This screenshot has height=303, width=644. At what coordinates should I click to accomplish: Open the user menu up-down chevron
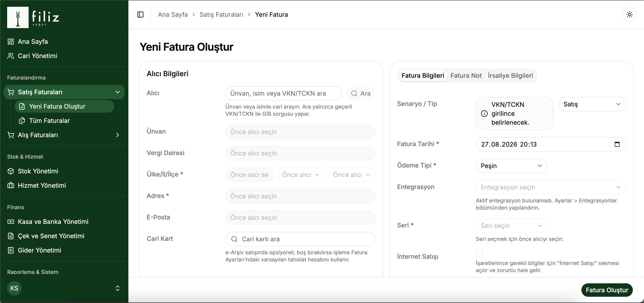pos(117,288)
